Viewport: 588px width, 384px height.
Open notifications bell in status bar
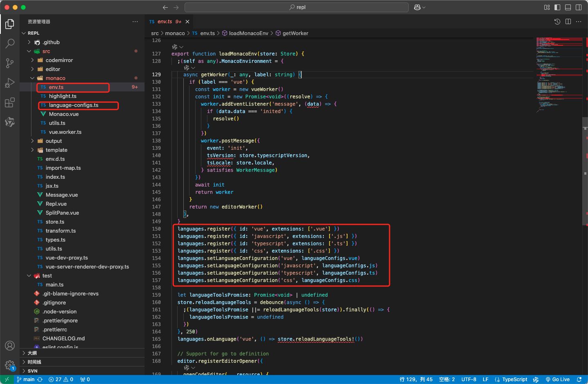click(579, 380)
